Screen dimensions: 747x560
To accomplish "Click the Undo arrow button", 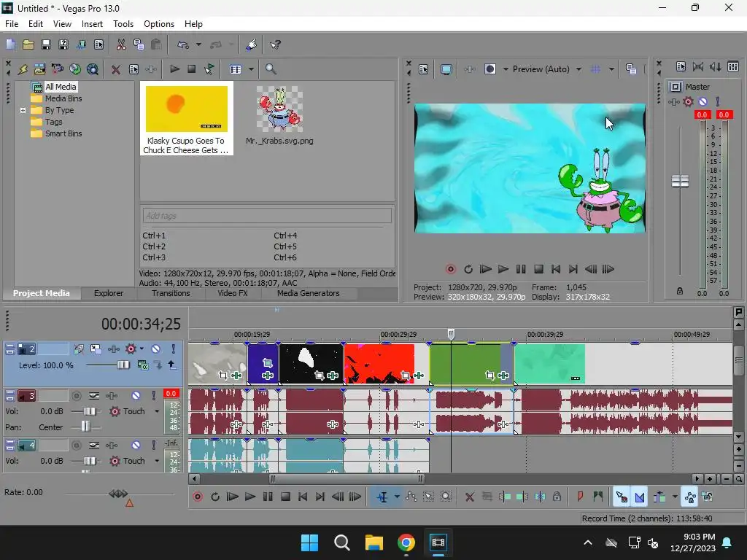I will point(183,44).
